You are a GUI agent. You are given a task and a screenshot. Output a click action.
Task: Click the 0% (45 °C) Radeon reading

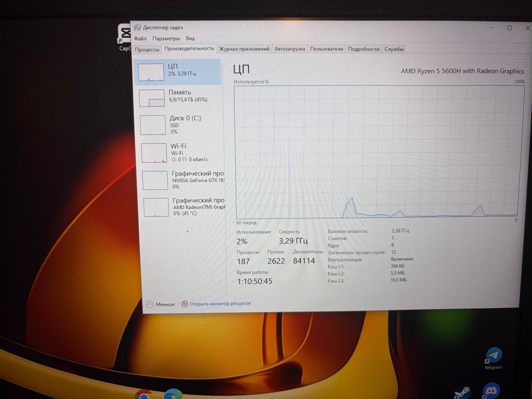(x=185, y=213)
